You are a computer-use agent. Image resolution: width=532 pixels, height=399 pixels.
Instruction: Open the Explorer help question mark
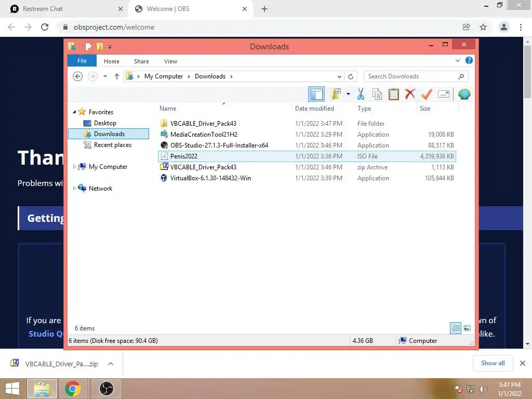tap(469, 60)
